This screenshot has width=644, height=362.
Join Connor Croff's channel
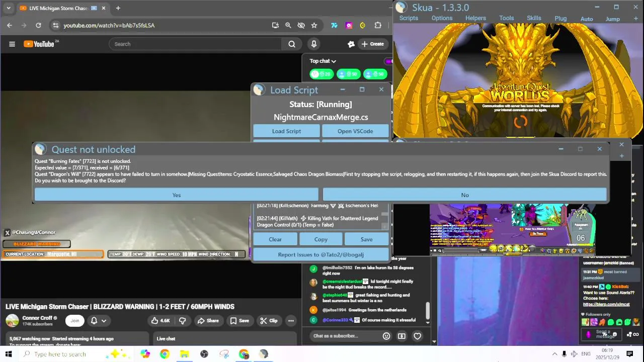75,320
